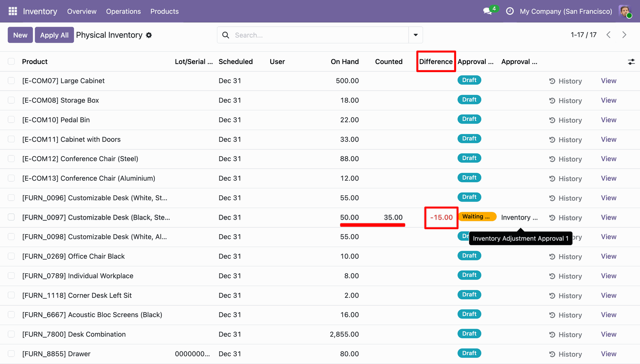The width and height of the screenshot is (640, 364).
Task: Click View for Individual Workplace
Action: point(609,276)
